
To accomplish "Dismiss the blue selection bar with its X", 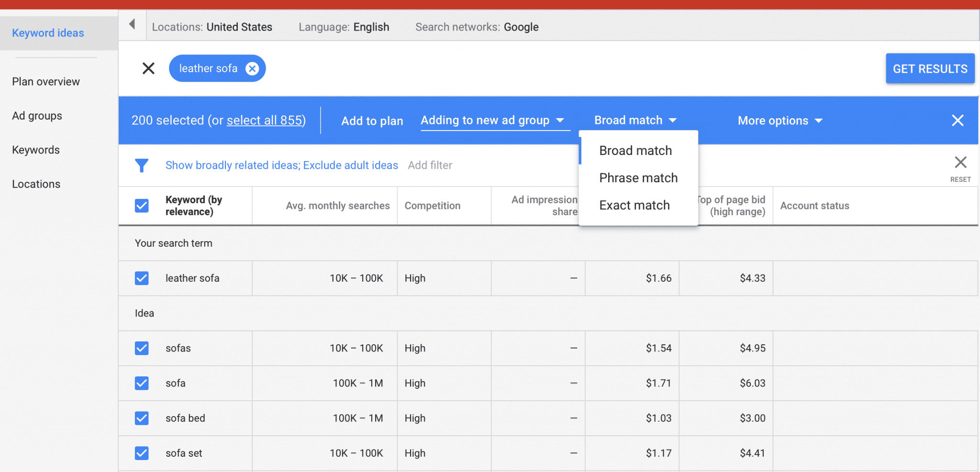I will (x=958, y=121).
